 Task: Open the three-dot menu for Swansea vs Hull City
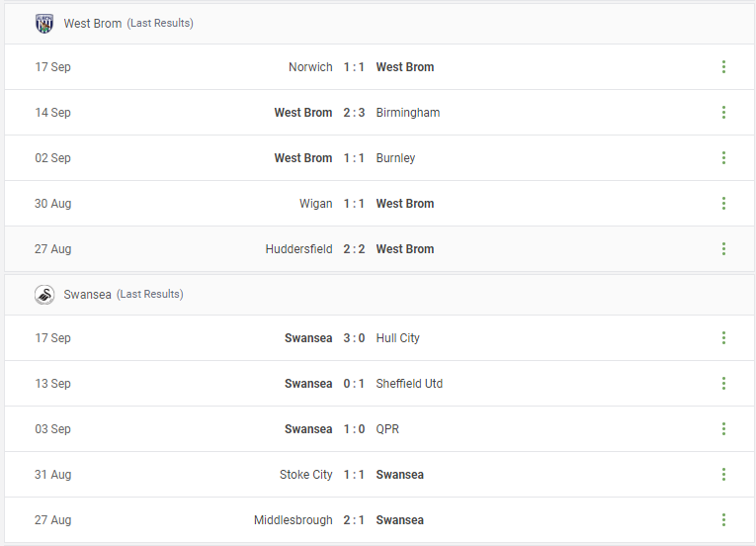[x=723, y=338]
